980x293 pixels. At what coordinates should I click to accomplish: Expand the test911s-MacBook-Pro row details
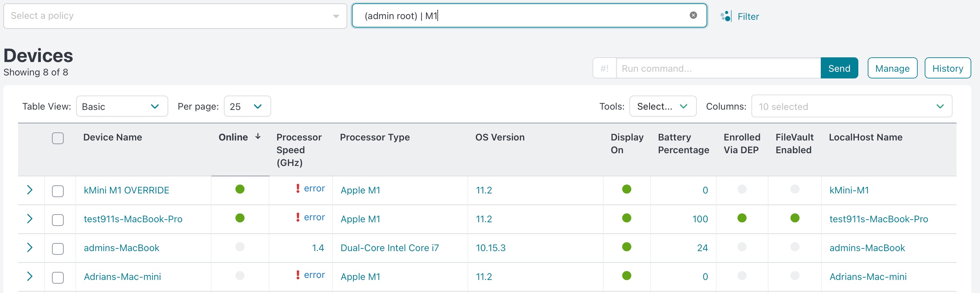(x=30, y=219)
